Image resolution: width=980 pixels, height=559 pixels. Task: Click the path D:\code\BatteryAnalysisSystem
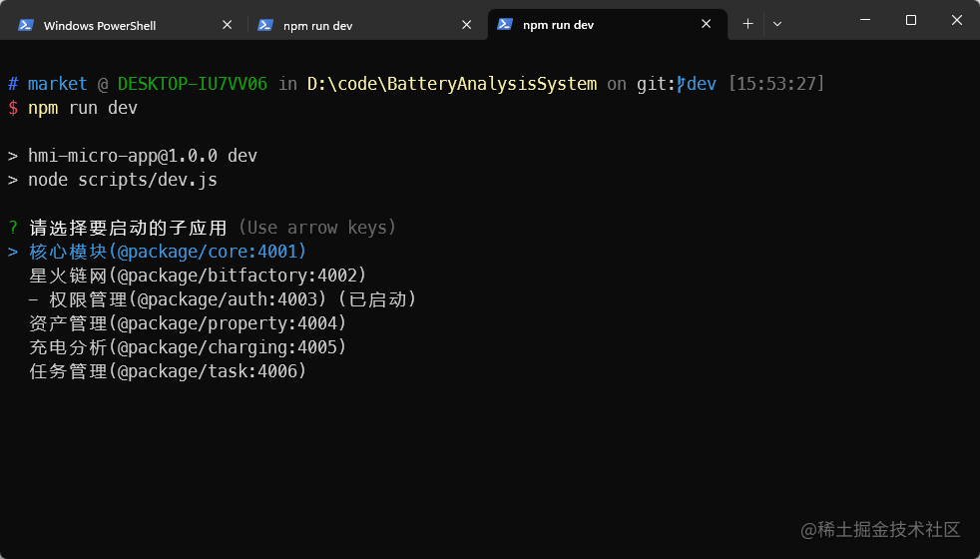[452, 84]
